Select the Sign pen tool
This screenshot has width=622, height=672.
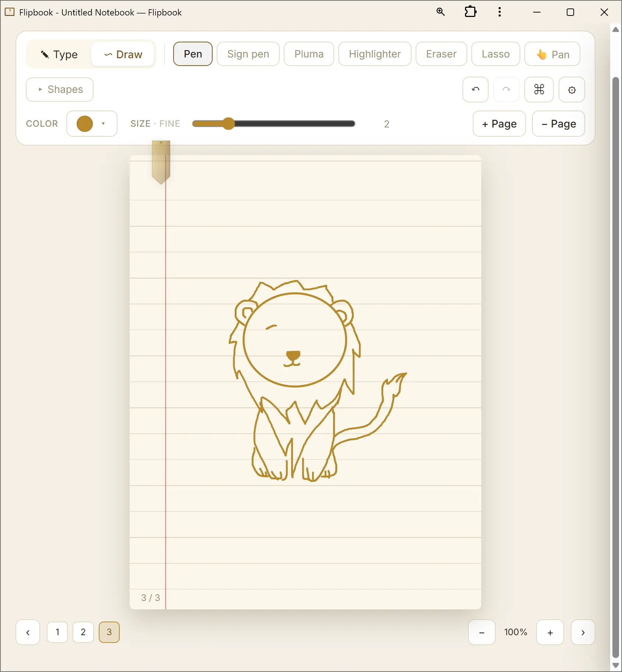coord(248,54)
